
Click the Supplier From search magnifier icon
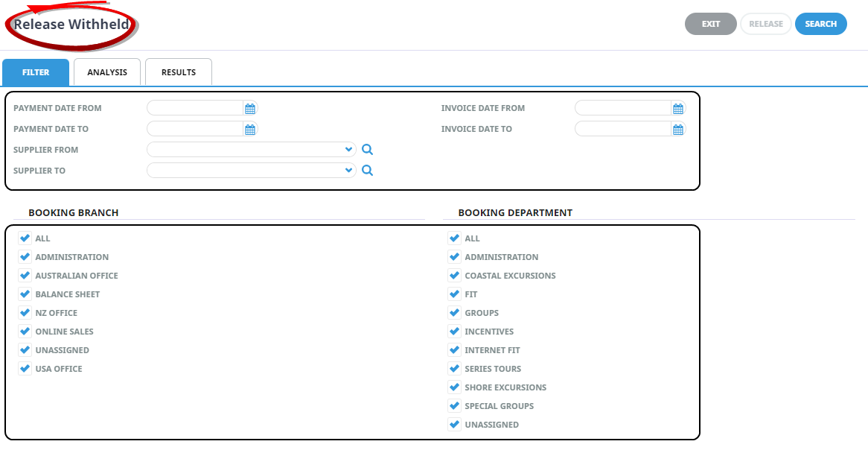[367, 150]
